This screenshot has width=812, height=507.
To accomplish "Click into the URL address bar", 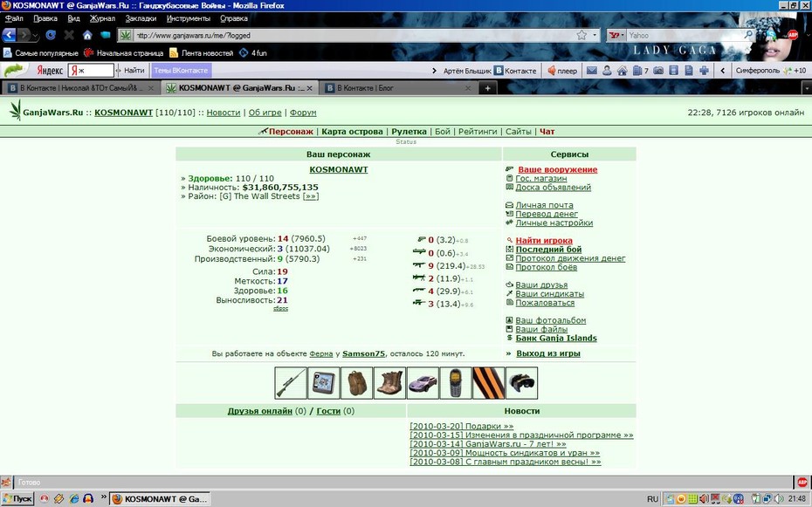I will 354,35.
